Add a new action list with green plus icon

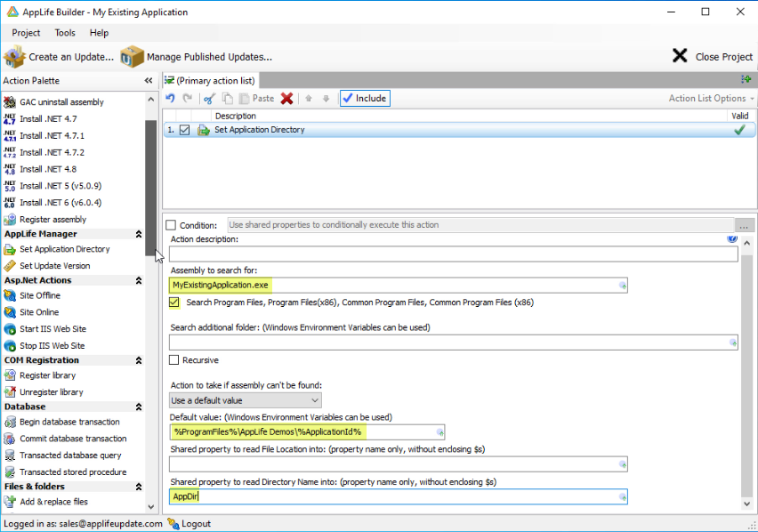(x=746, y=79)
